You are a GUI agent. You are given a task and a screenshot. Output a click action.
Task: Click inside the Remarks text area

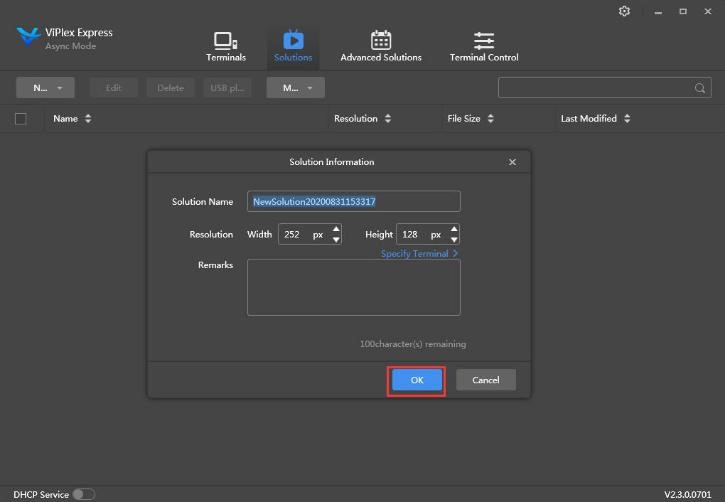coord(354,288)
